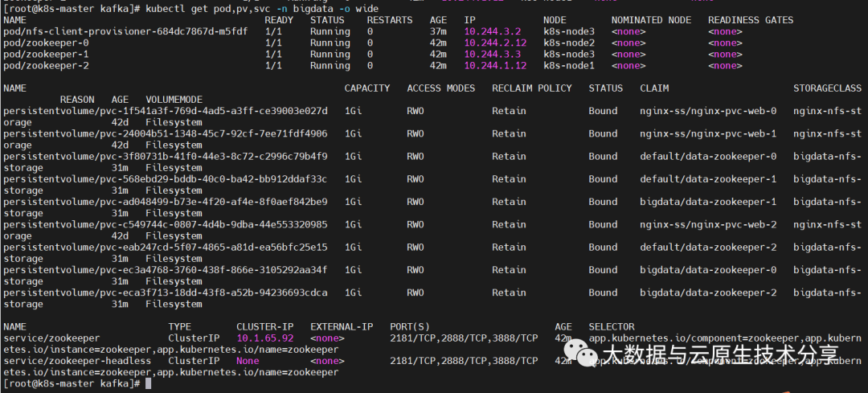The height and width of the screenshot is (393, 868).
Task: Click claim bigdata/data-zookeeper-2
Action: pyautogui.click(x=708, y=293)
